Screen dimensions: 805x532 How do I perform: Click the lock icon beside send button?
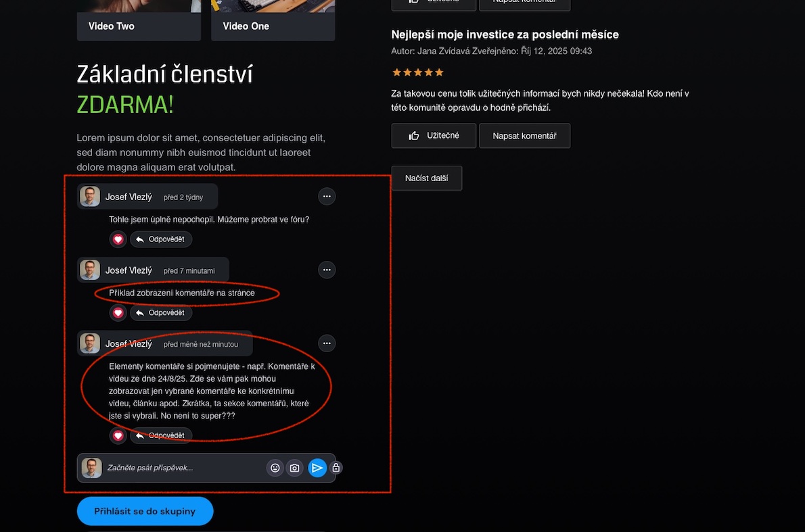click(x=336, y=468)
